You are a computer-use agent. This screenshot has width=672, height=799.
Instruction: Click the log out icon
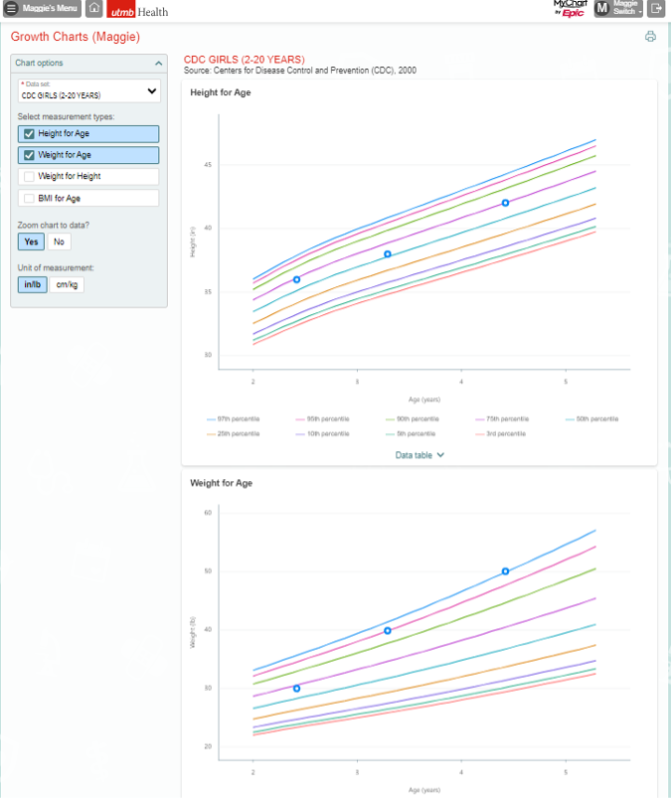pyautogui.click(x=656, y=9)
